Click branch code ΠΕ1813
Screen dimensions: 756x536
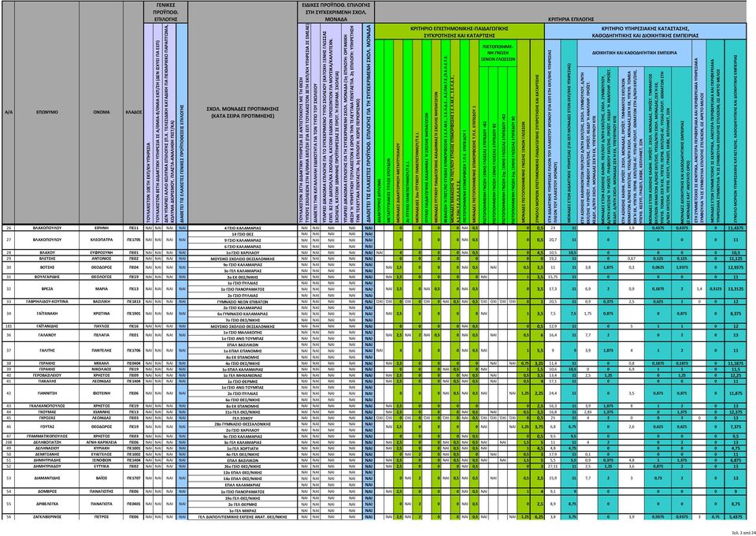tap(134, 301)
